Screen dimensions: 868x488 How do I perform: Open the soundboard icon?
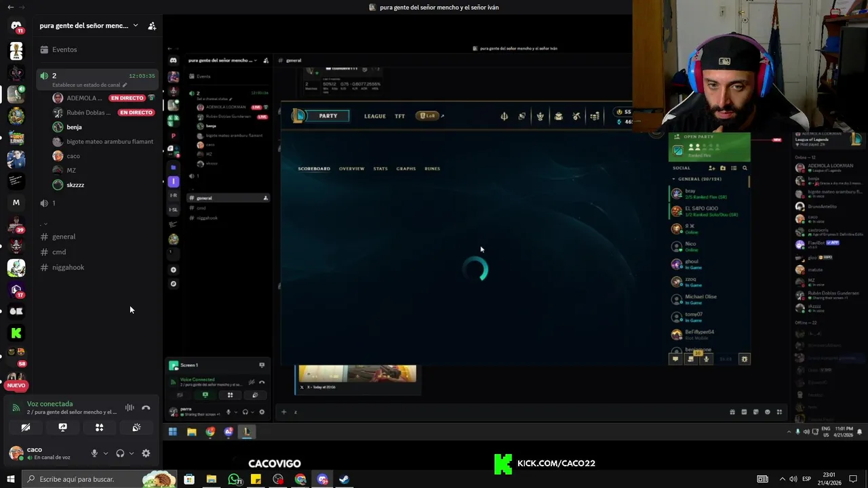(136, 428)
